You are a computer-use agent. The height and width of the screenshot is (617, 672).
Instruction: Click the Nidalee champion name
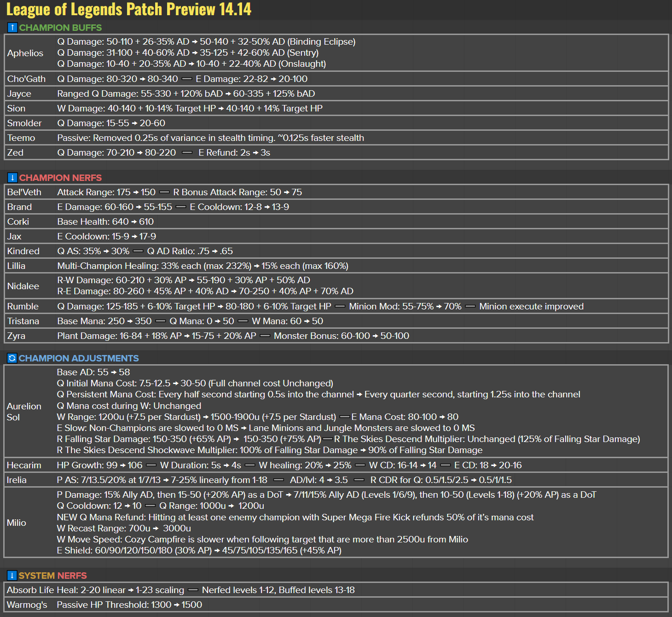pos(23,286)
